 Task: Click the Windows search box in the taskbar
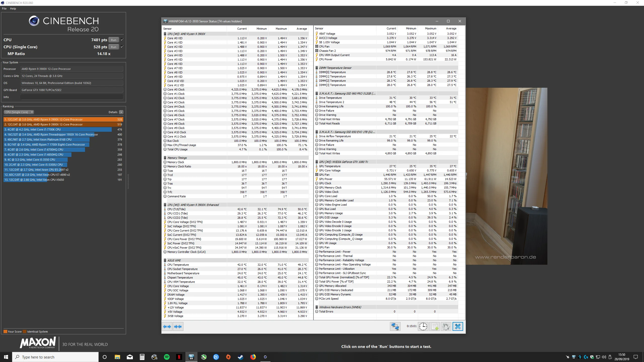pos(55,357)
